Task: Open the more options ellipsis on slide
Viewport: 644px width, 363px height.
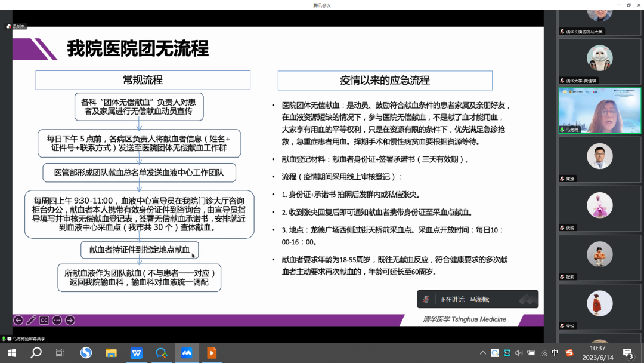Action: coord(57,321)
